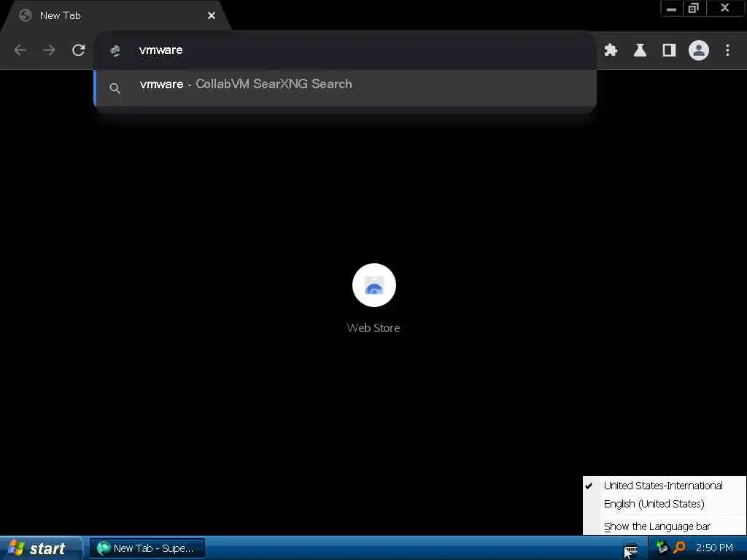747x560 pixels.
Task: Click the network monitor tray icon
Action: click(662, 547)
